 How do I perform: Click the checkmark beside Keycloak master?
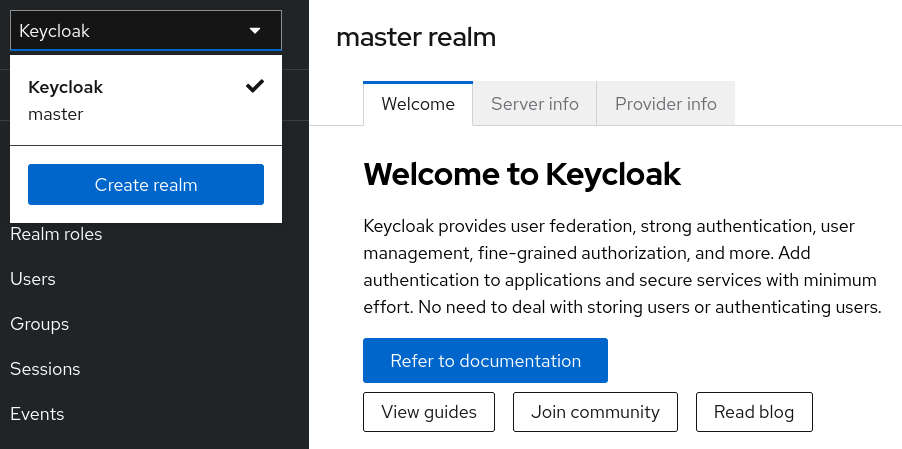[254, 86]
